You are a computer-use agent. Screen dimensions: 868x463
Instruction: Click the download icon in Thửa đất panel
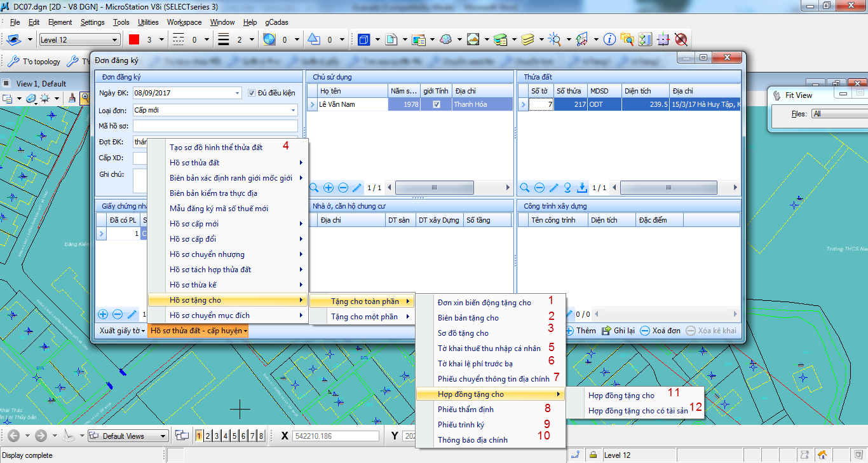[x=582, y=188]
